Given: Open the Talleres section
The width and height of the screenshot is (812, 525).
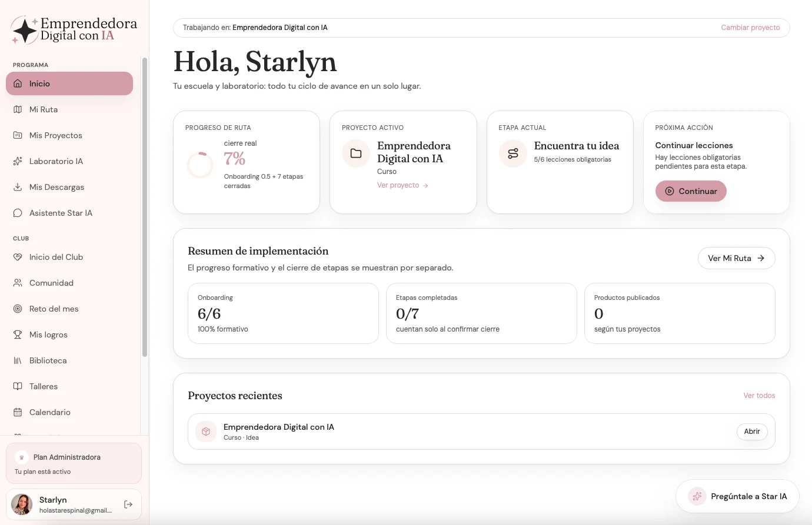Looking at the screenshot, I should pyautogui.click(x=69, y=386).
